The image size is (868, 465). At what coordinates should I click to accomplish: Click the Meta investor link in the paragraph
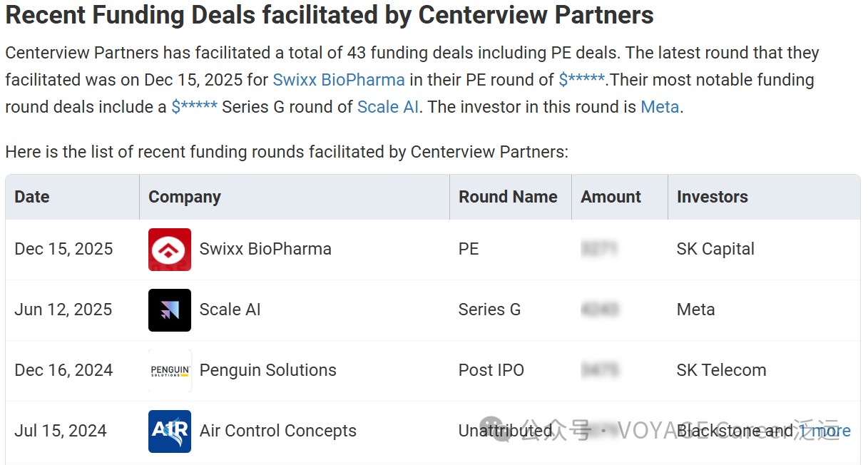[x=660, y=107]
